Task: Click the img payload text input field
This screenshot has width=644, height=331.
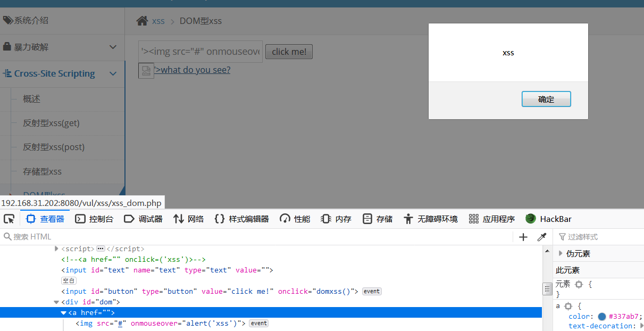Action: point(200,52)
